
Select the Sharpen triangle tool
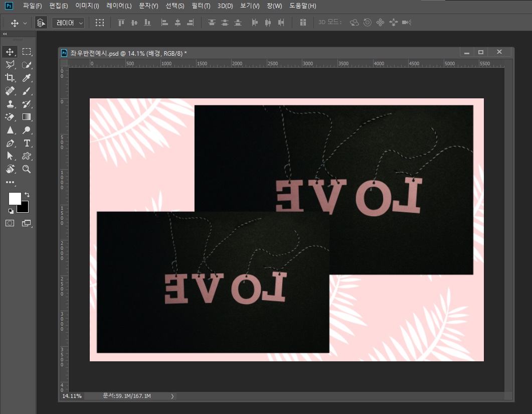(x=10, y=130)
